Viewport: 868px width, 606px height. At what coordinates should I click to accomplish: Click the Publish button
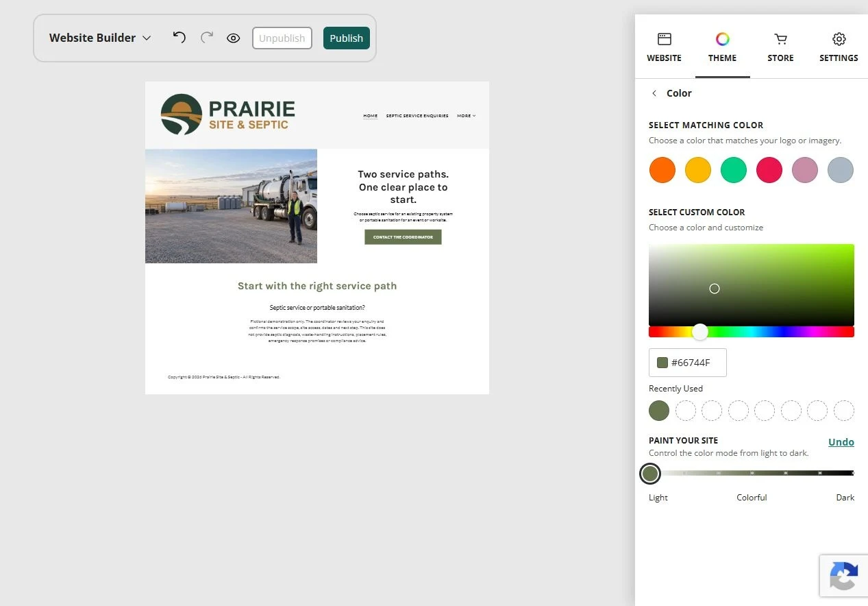347,38
